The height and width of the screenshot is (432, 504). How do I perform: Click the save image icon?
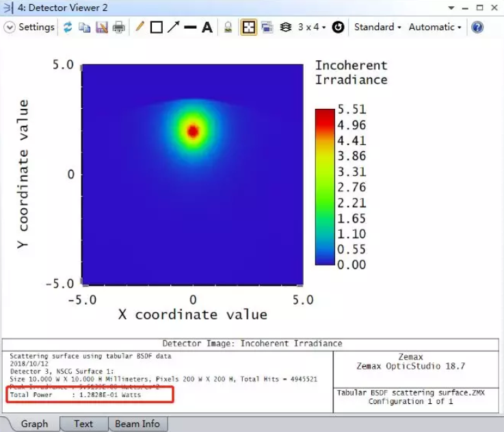coord(102,27)
